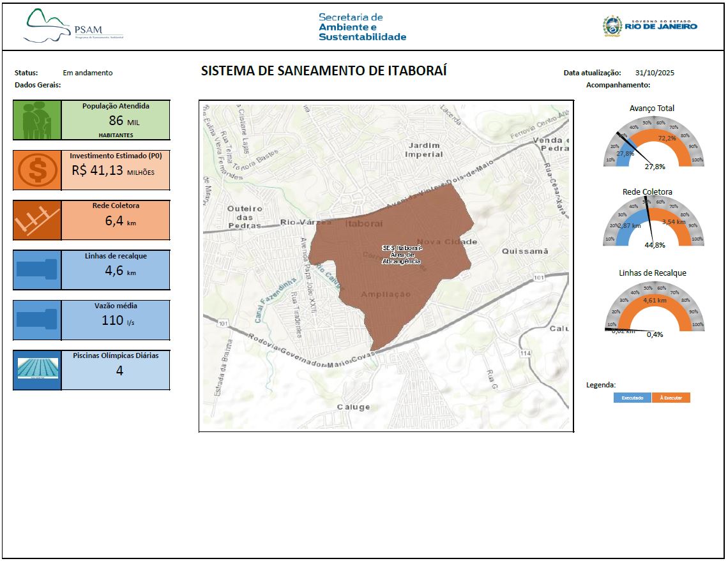Click the Rede Coletora progress gauge
Image resolution: width=728 pixels, height=561 pixels.
[x=653, y=225]
